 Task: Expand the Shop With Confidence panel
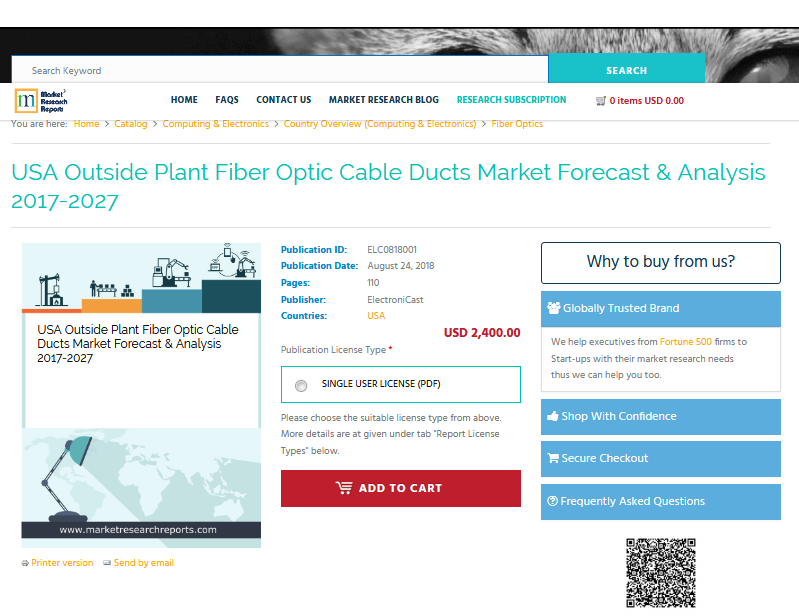660,417
